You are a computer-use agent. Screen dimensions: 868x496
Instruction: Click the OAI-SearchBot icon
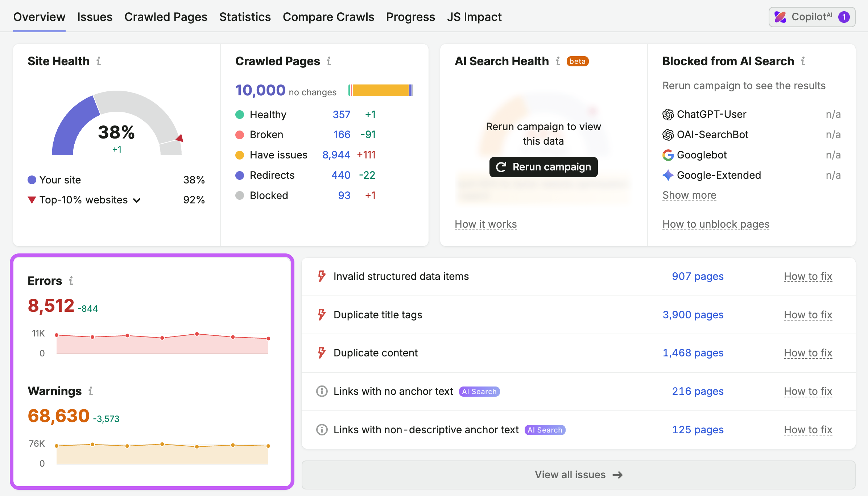[668, 135]
